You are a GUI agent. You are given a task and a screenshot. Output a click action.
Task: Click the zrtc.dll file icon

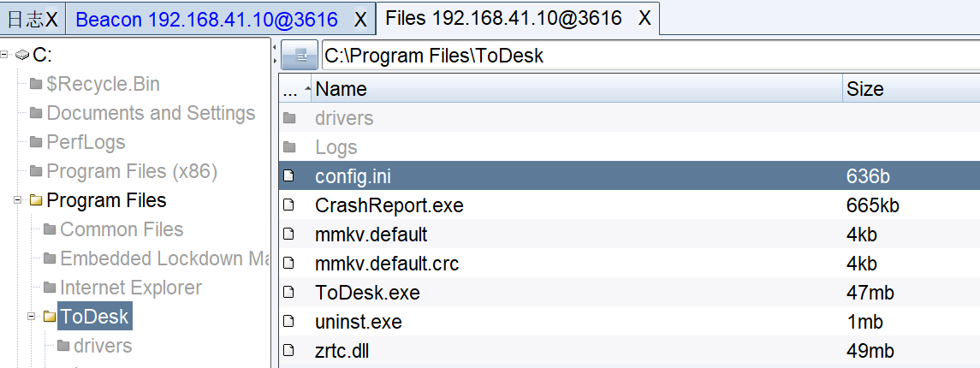point(288,351)
